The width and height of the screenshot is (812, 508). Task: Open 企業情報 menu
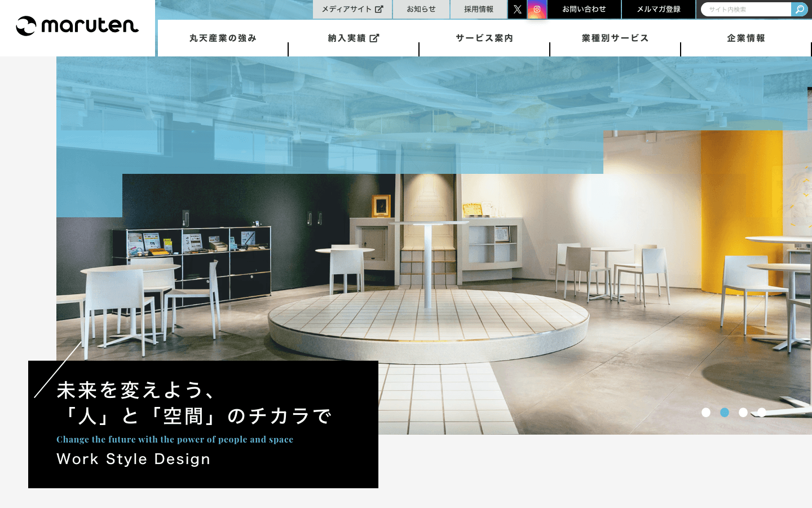point(746,38)
